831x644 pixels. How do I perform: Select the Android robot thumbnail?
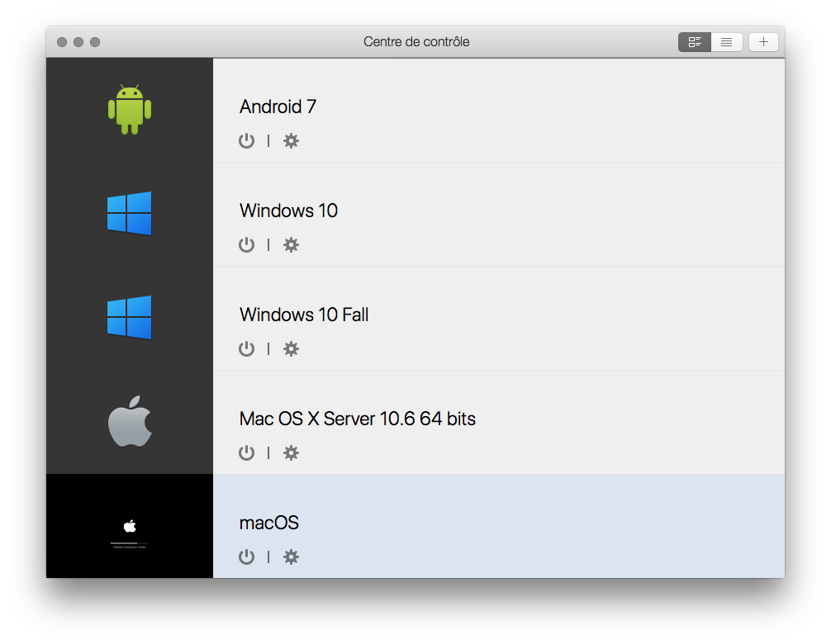pyautogui.click(x=130, y=109)
